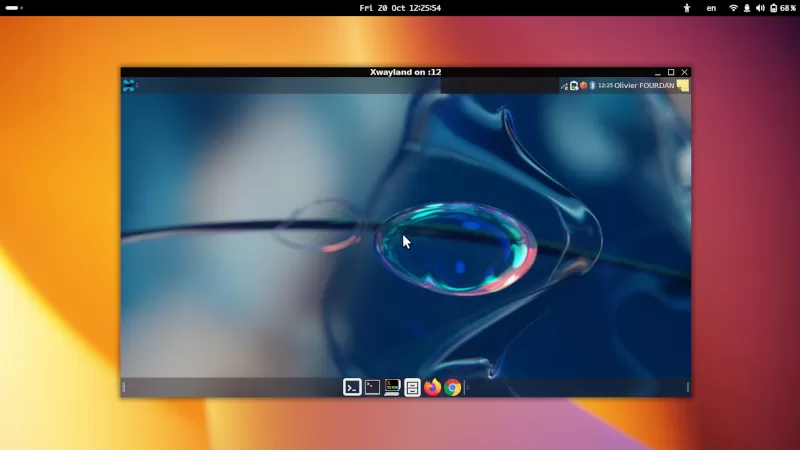Open Google Chrome from the dock
Screen dimensions: 800x450
(453, 387)
